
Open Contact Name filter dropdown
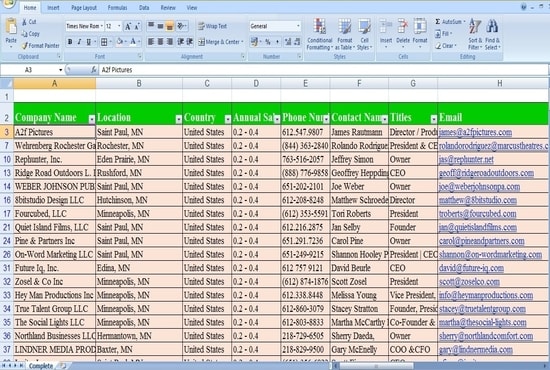[385, 119]
